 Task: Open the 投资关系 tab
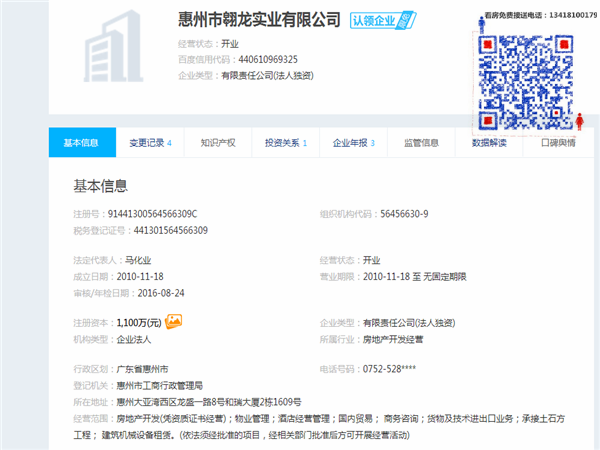click(x=286, y=143)
